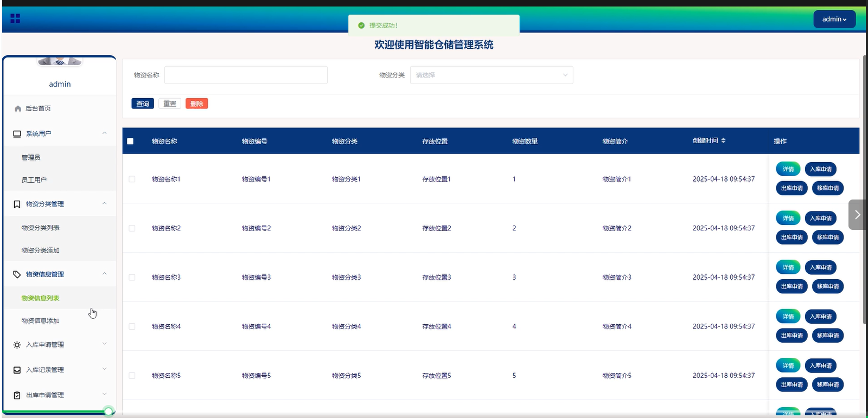
Task: Go to 后台首页 menu item
Action: [60, 108]
